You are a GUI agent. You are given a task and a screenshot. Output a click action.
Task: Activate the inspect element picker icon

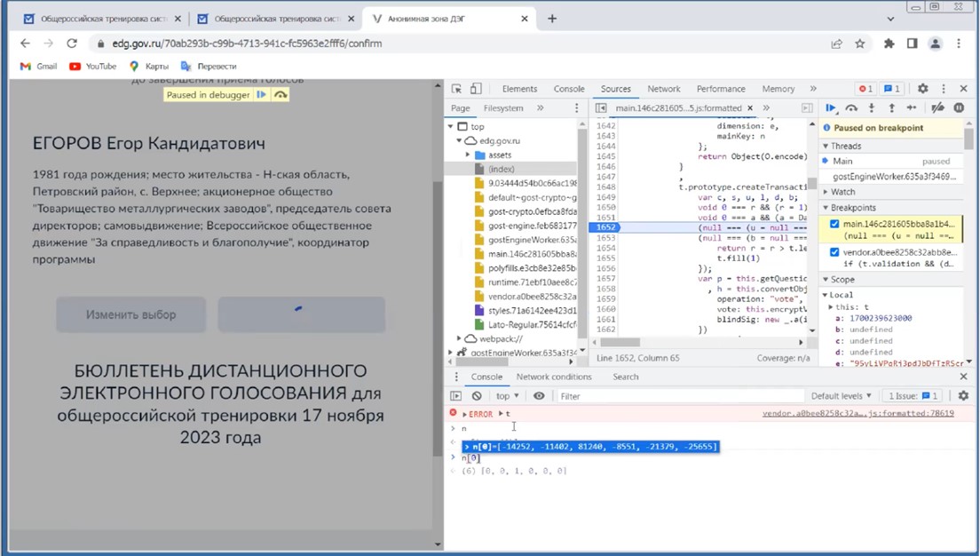click(x=457, y=89)
